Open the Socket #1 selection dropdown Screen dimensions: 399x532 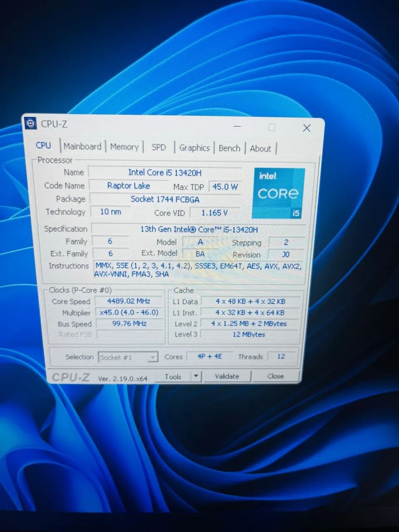(128, 357)
